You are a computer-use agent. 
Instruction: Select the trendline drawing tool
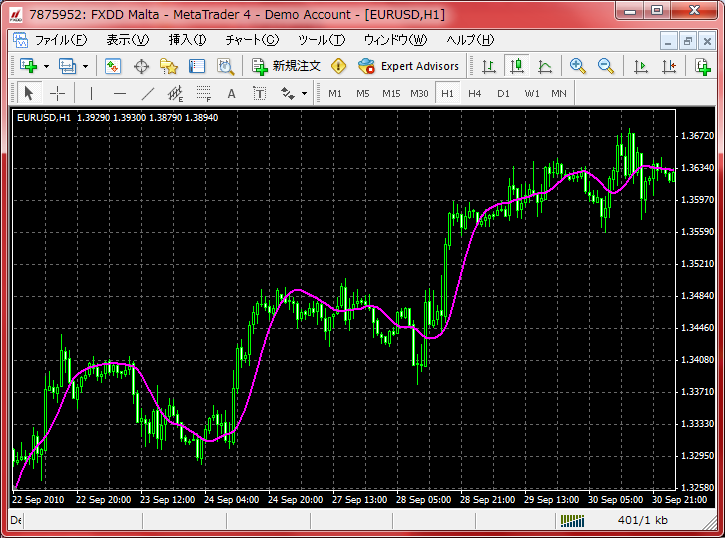point(147,93)
